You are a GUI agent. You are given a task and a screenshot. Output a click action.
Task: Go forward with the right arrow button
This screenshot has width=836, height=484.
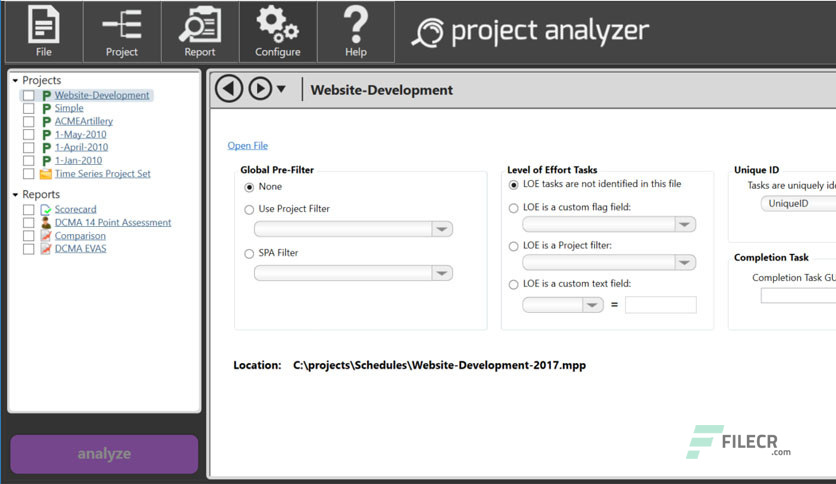tap(260, 88)
